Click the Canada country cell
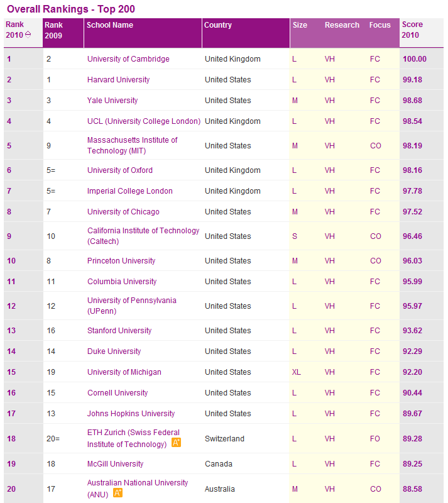 (x=219, y=464)
